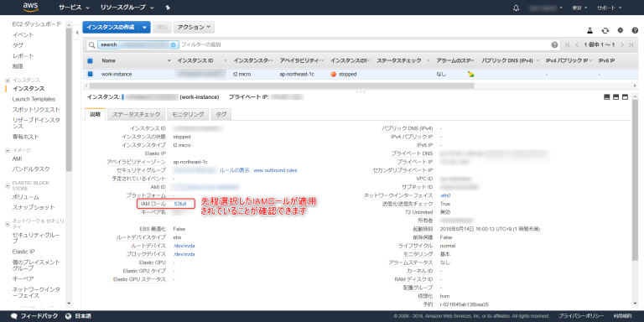The width and height of the screenshot is (644, 322).
Task: Open the リソースグループ dropdown
Action: point(127,8)
